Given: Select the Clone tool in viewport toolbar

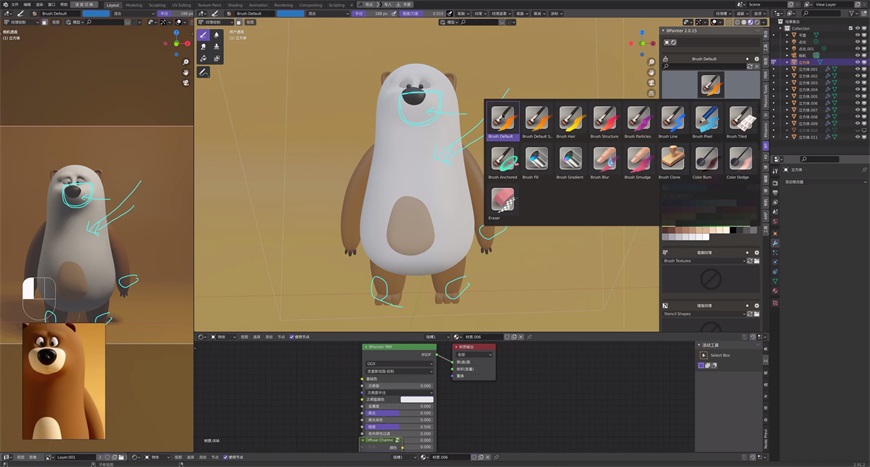Looking at the screenshot, I should click(x=216, y=47).
